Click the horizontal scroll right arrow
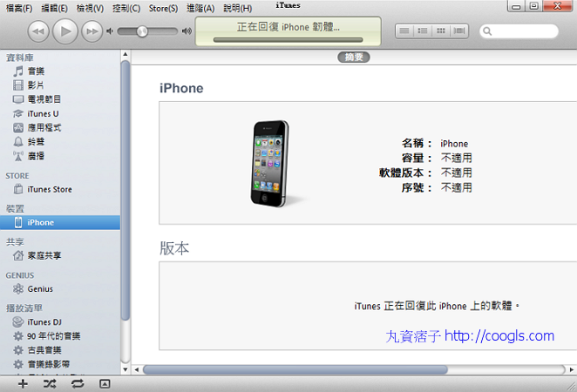The image size is (577, 392). coord(572,369)
